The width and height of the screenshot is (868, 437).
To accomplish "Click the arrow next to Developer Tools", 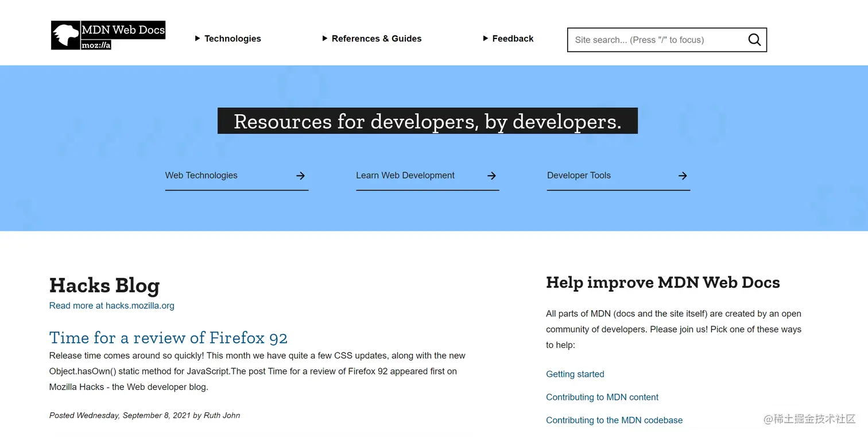I will tap(683, 176).
